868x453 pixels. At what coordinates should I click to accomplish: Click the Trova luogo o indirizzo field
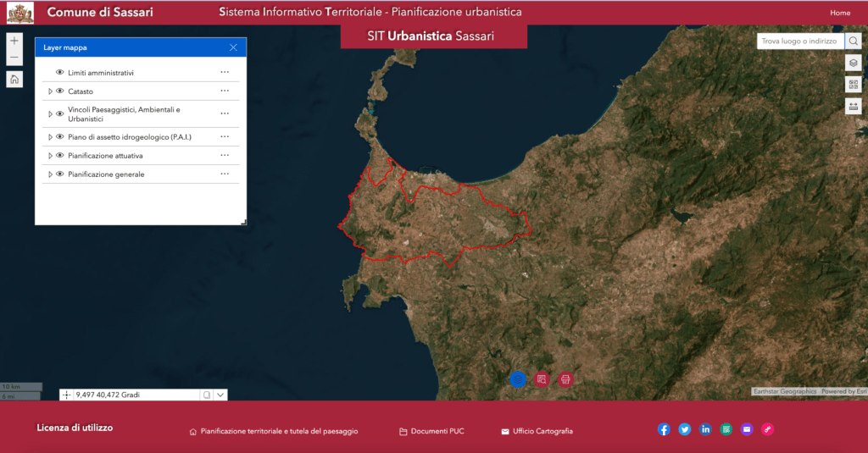coord(799,41)
